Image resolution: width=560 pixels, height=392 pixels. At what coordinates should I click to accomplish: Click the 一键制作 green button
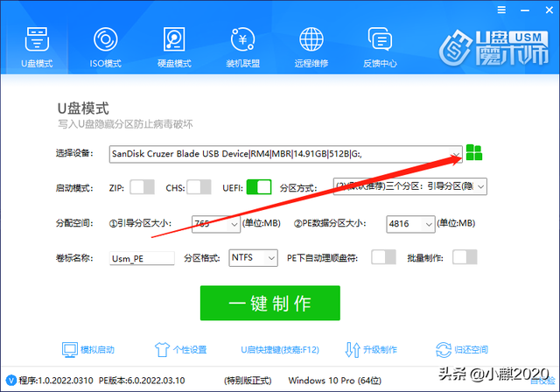point(270,303)
